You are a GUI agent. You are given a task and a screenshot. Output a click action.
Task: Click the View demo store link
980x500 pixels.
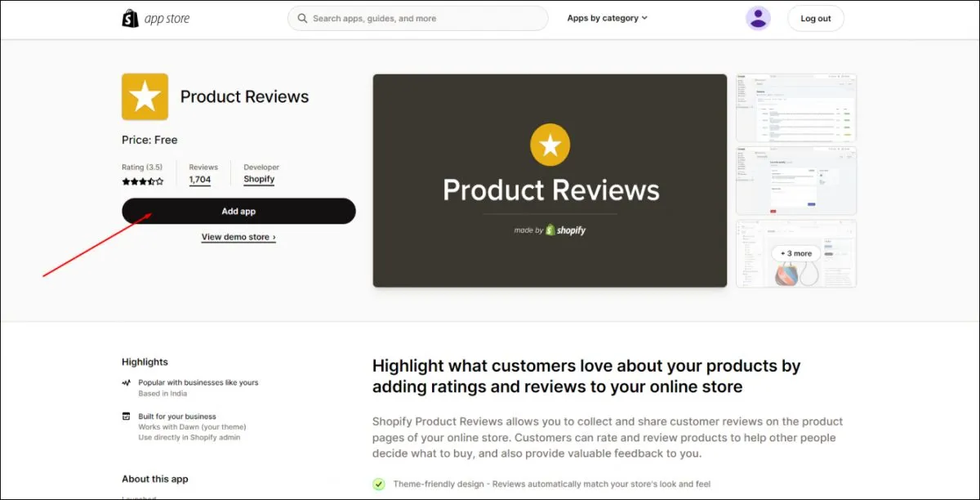point(238,237)
